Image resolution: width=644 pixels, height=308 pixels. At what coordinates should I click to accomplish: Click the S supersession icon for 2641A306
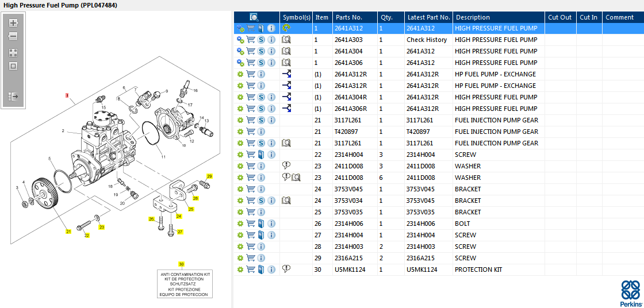261,63
